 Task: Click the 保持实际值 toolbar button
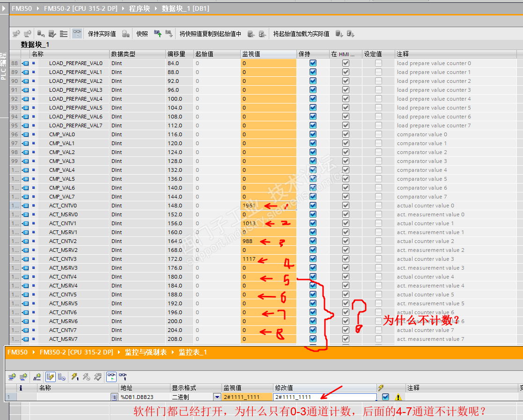point(102,34)
